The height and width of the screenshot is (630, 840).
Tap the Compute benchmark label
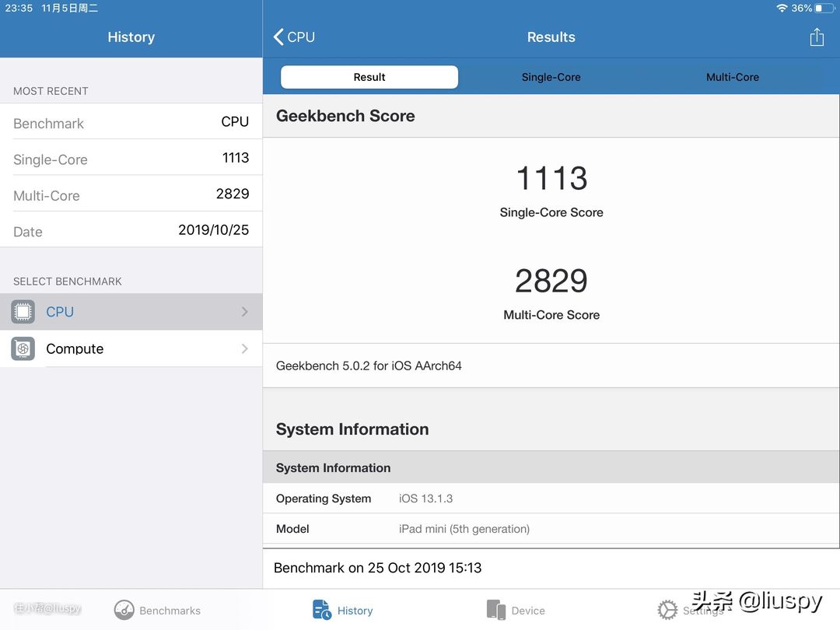pyautogui.click(x=75, y=349)
